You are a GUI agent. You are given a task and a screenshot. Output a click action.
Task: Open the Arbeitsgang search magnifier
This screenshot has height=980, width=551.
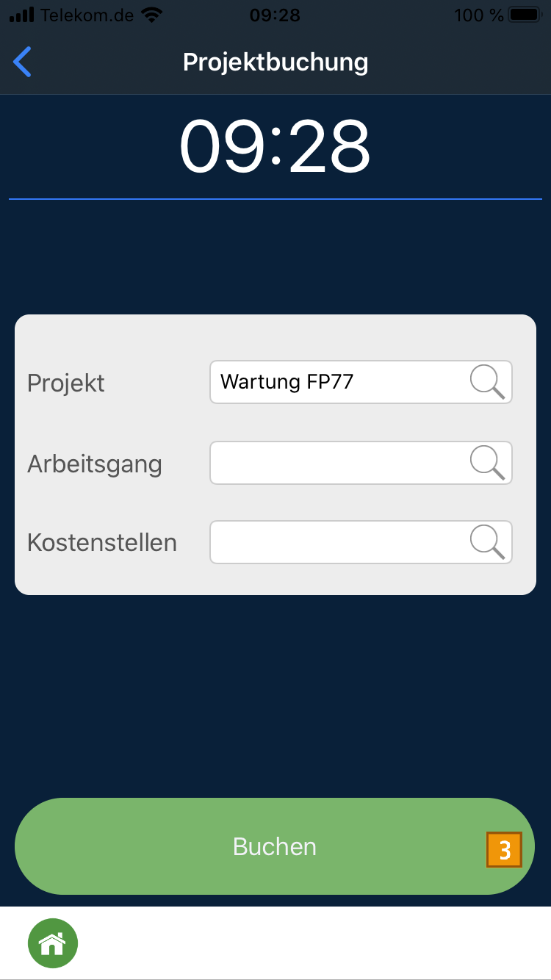(x=487, y=463)
